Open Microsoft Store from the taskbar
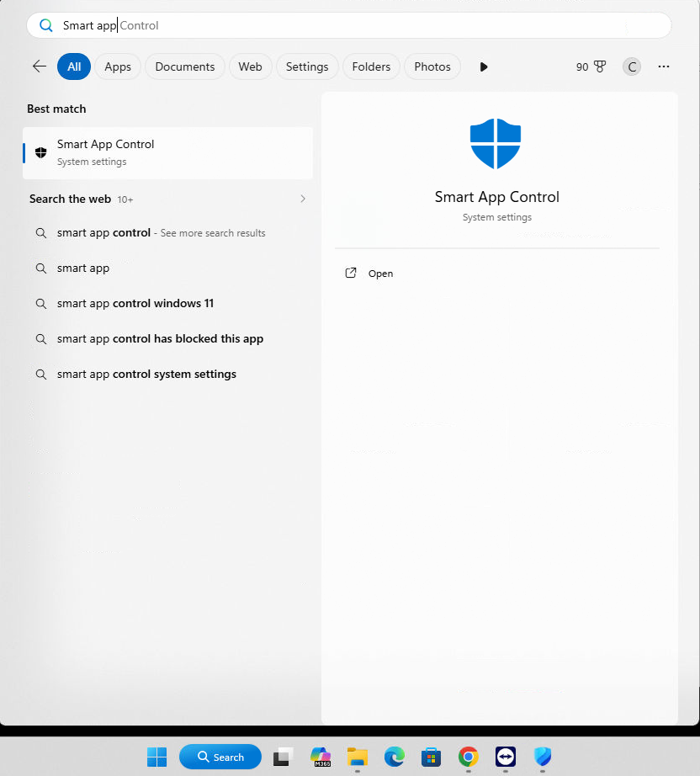This screenshot has width=700, height=776. coord(432,757)
